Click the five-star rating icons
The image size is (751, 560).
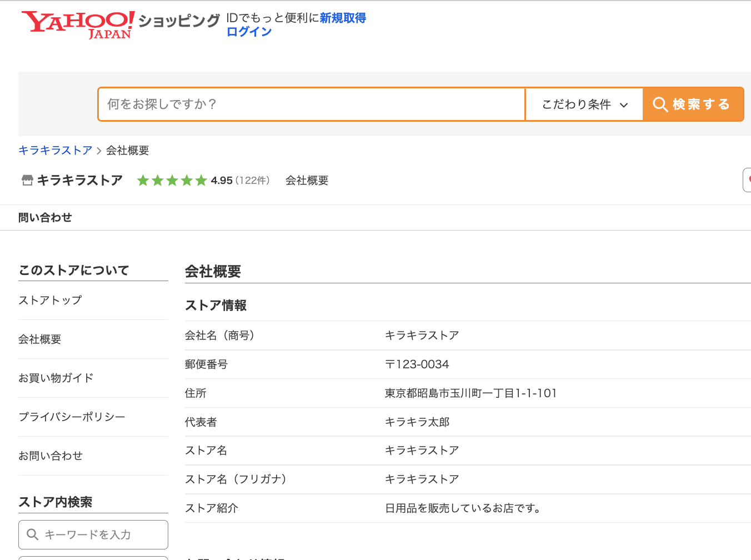[172, 181]
